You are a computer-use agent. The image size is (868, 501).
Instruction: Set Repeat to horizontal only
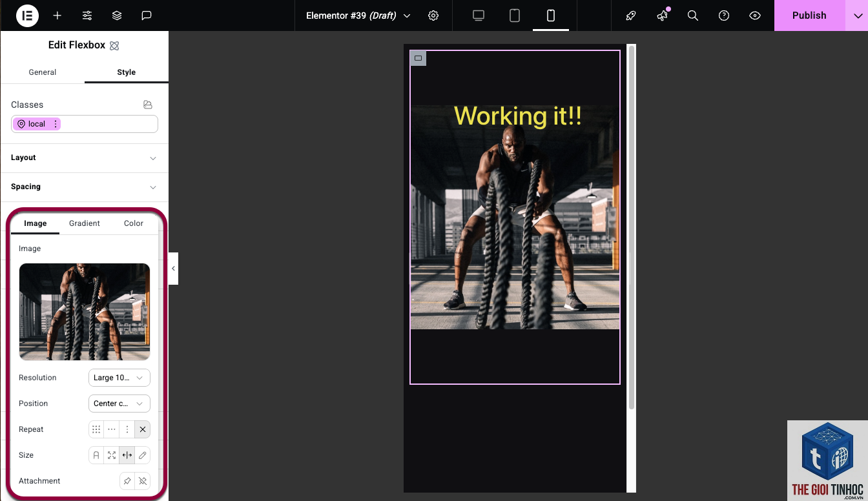click(x=112, y=429)
